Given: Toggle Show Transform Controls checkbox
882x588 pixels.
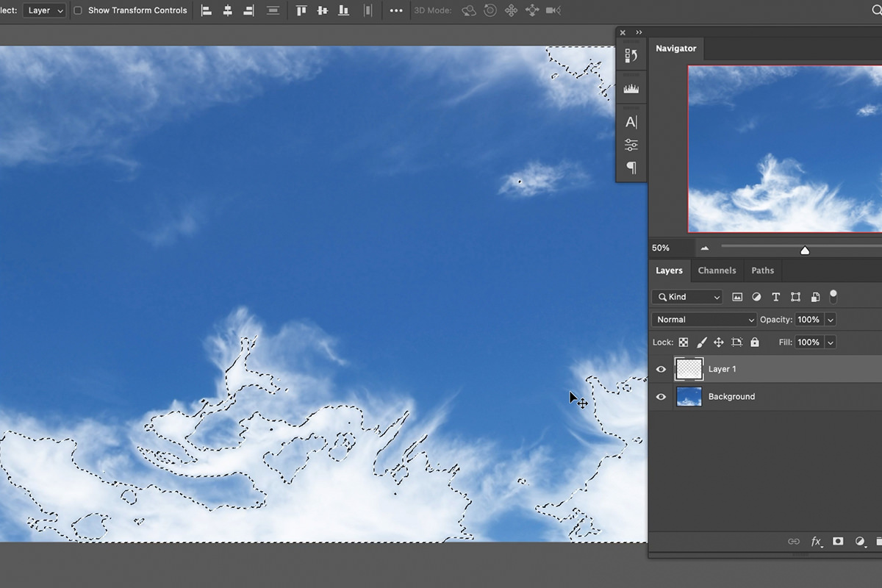Looking at the screenshot, I should click(78, 10).
